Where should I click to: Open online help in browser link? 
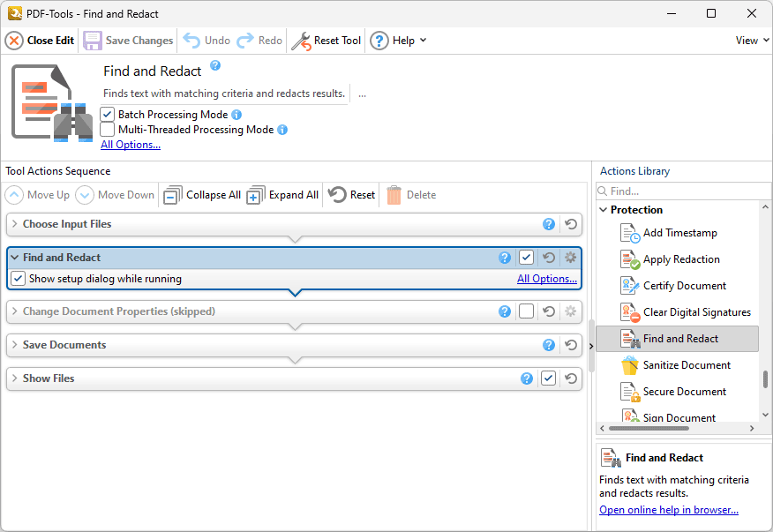click(x=669, y=510)
